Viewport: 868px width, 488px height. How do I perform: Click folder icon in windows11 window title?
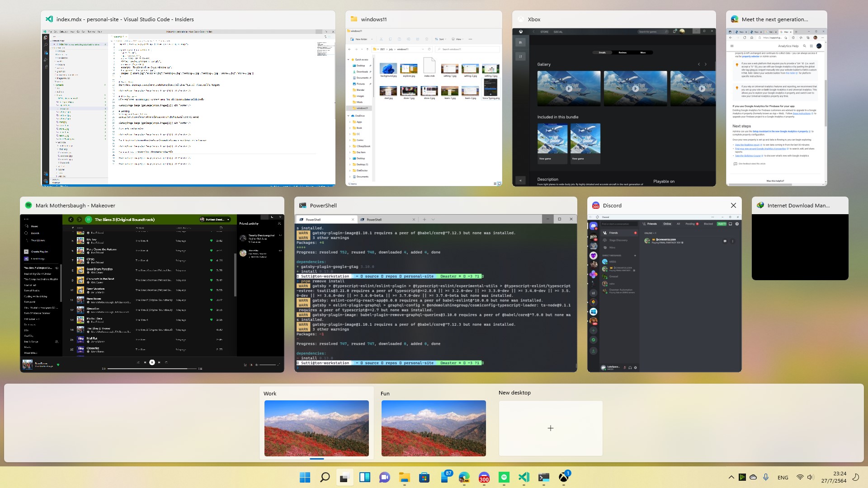(354, 19)
